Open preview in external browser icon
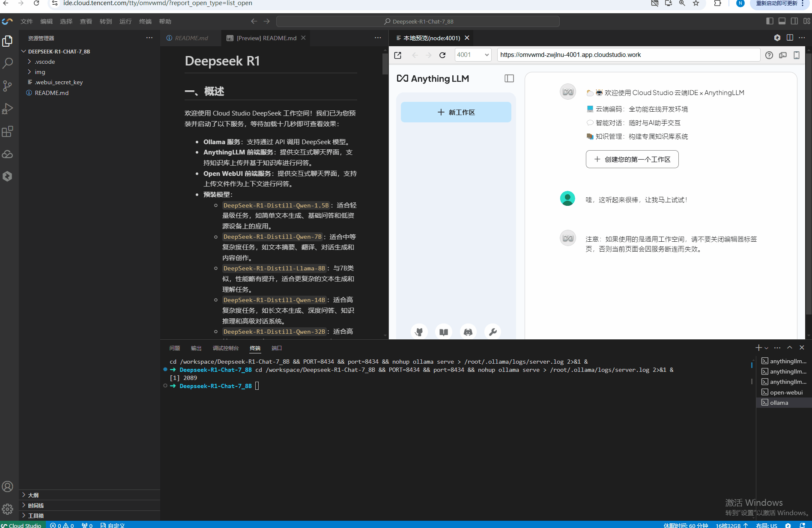 398,55
